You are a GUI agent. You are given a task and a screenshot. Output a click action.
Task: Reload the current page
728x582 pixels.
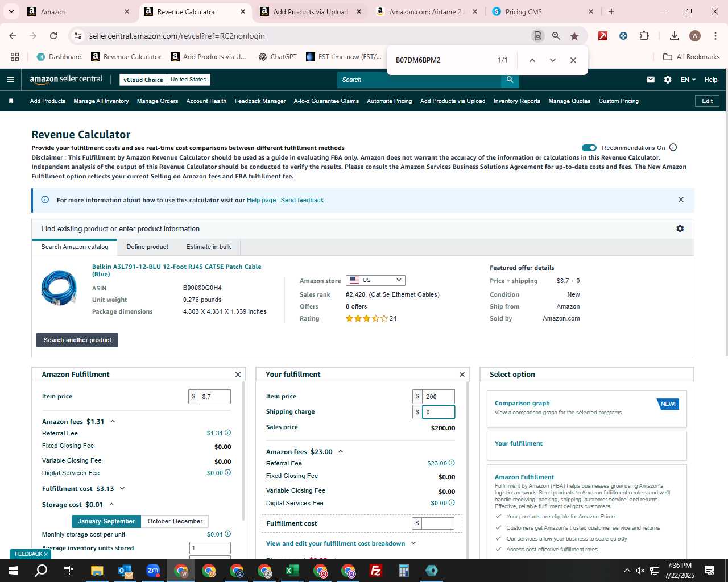coord(53,36)
